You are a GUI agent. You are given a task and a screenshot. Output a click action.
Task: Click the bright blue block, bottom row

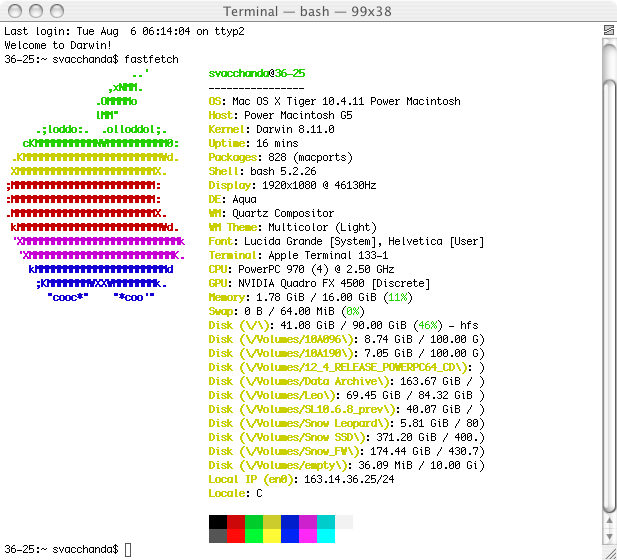coord(290,536)
